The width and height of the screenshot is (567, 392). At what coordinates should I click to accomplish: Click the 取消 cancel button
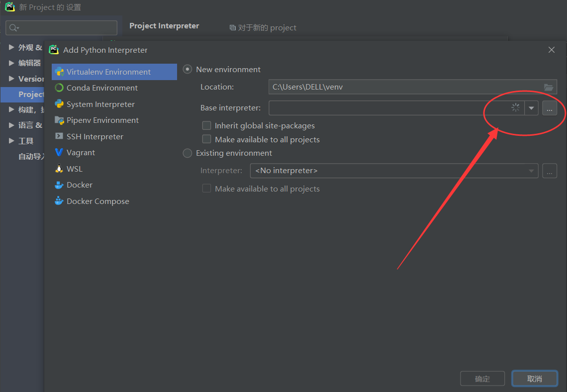535,379
